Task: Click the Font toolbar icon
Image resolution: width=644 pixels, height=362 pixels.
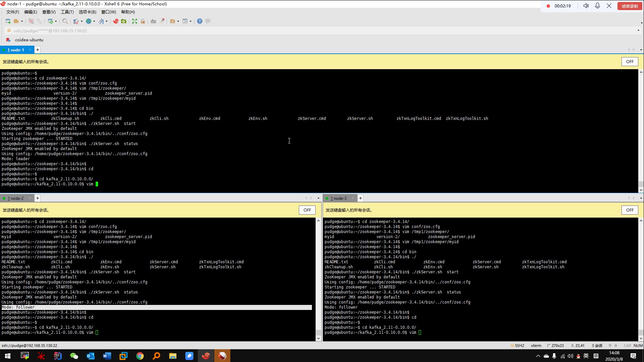Action: [101, 21]
